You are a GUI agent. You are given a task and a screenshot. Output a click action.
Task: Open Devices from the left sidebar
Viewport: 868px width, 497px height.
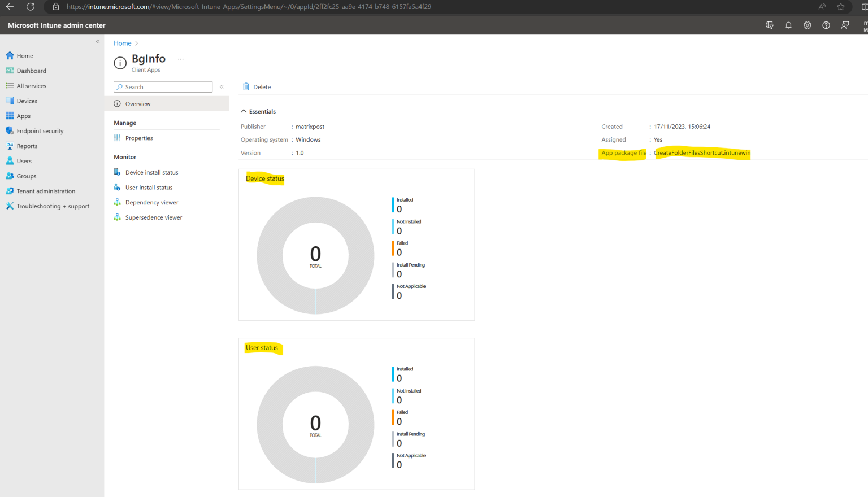pyautogui.click(x=30, y=101)
